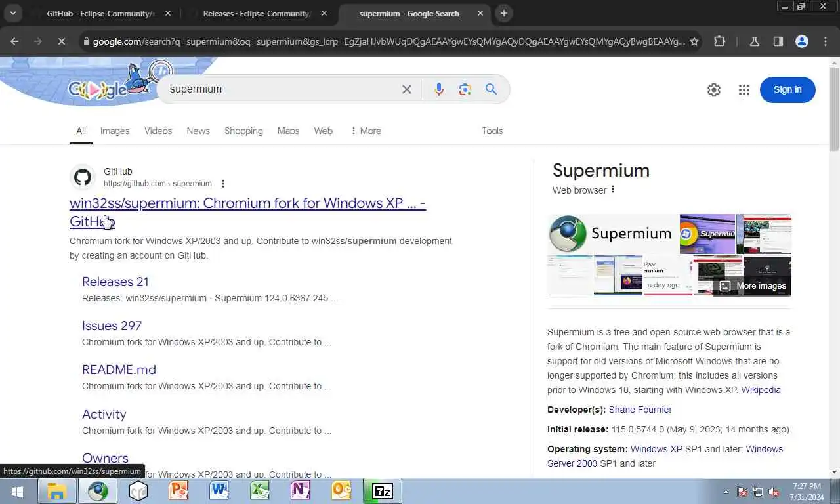Select the Videos search tab
This screenshot has width=840, height=504.
click(158, 131)
